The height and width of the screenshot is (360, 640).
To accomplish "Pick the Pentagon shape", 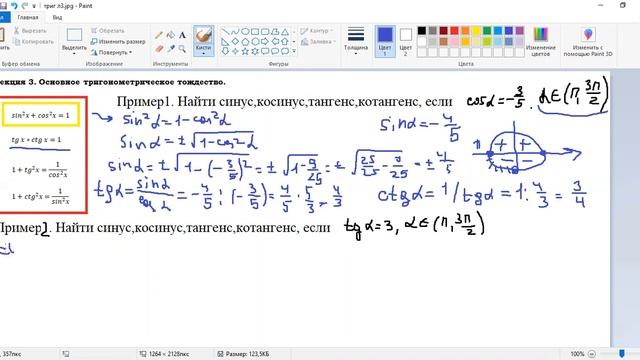I will (245, 42).
